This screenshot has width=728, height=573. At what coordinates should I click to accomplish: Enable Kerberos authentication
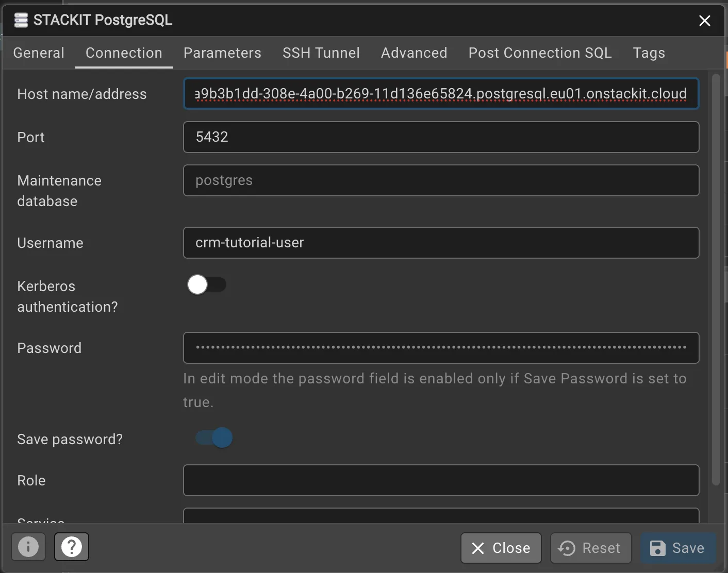tap(206, 284)
